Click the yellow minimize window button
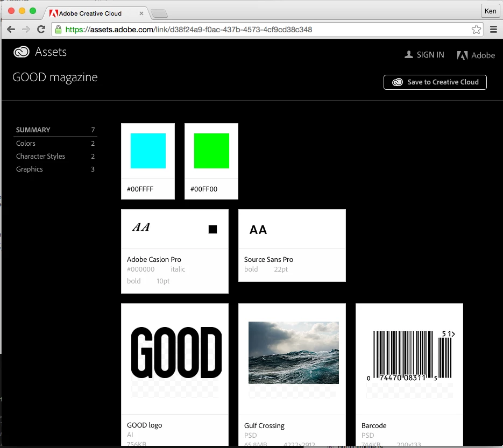503x448 pixels. pos(22,11)
